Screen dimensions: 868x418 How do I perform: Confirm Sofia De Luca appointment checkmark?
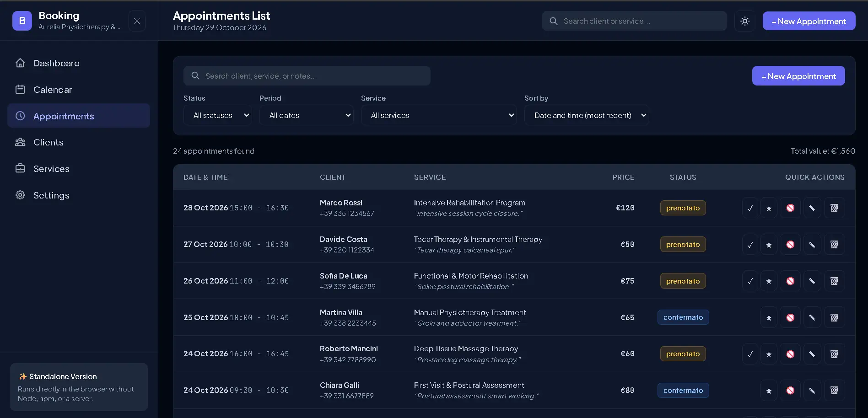[750, 281]
